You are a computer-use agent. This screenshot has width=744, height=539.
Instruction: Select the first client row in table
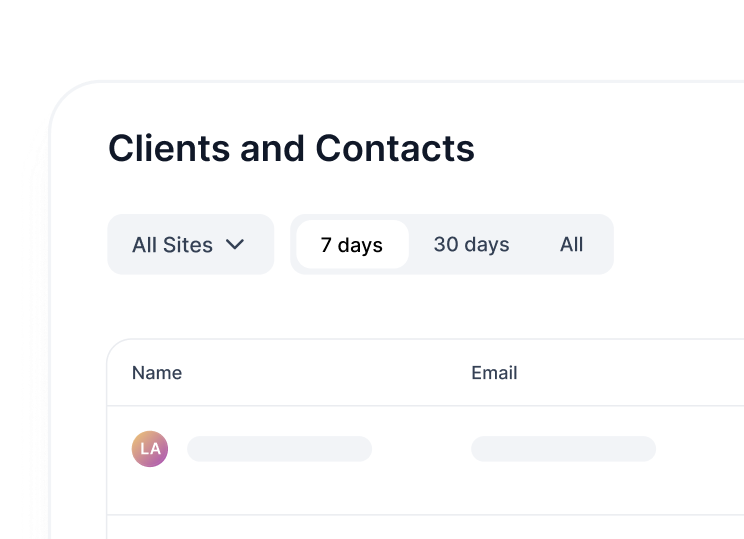click(x=420, y=460)
